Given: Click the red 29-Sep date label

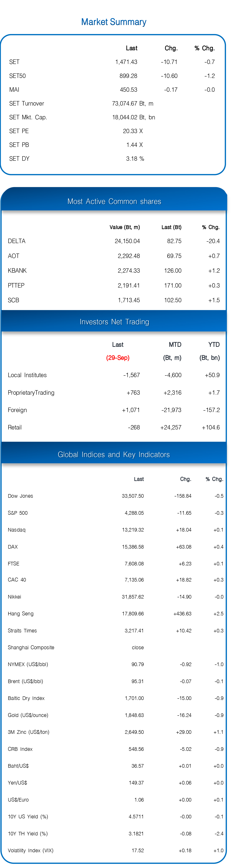Looking at the screenshot, I should pos(118,358).
